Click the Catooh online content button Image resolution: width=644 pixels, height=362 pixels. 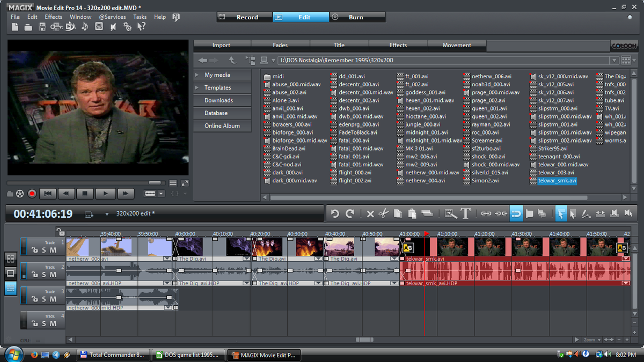[x=625, y=46]
